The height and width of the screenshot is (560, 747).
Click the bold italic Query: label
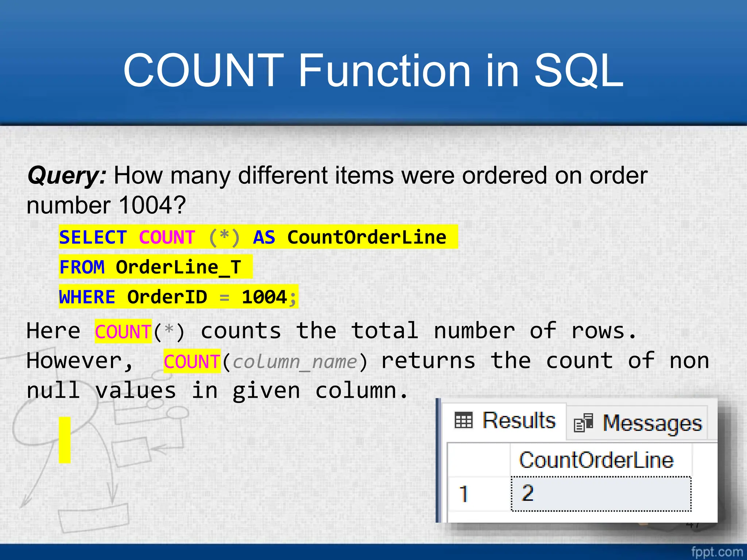click(x=67, y=176)
